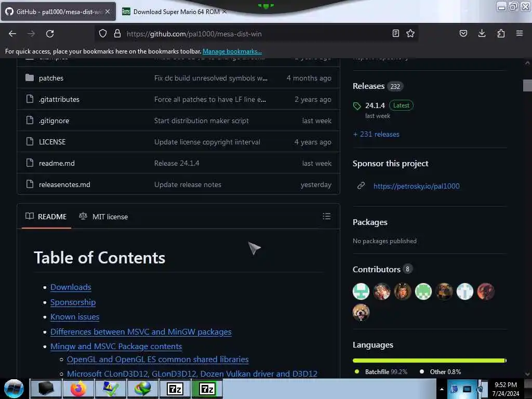The width and height of the screenshot is (532, 399).
Task: Jump to the Known issues section
Action: 75,316
